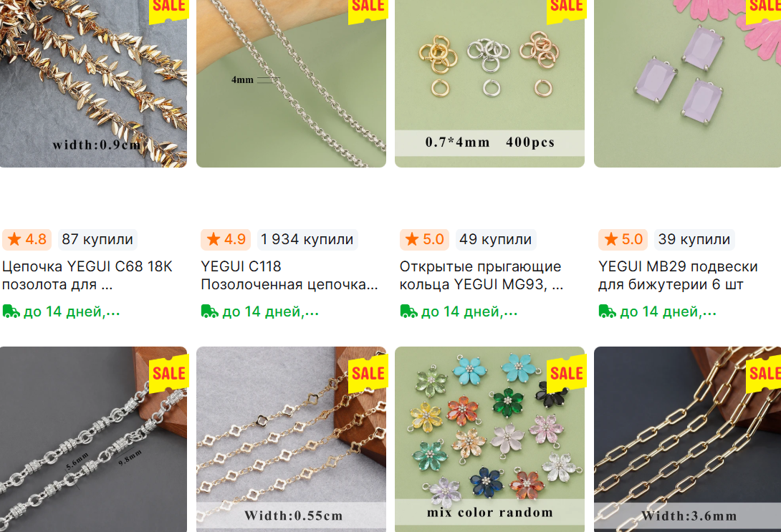Open Открытые прыгающие кольца YEGUI MG93 title

[481, 276]
